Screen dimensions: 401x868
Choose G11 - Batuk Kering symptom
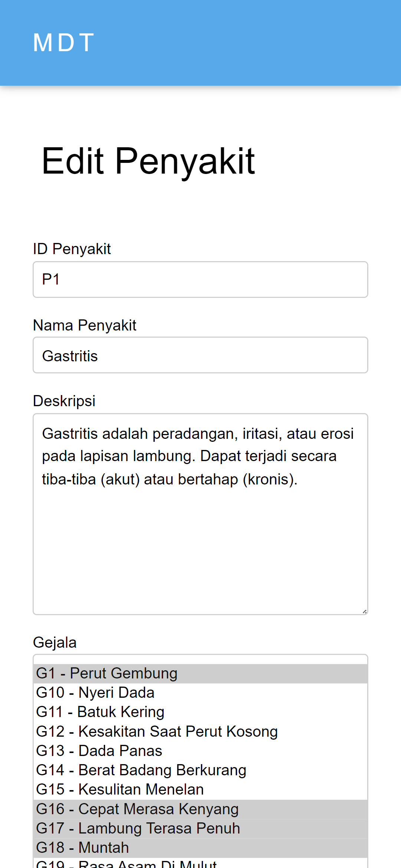point(200,712)
